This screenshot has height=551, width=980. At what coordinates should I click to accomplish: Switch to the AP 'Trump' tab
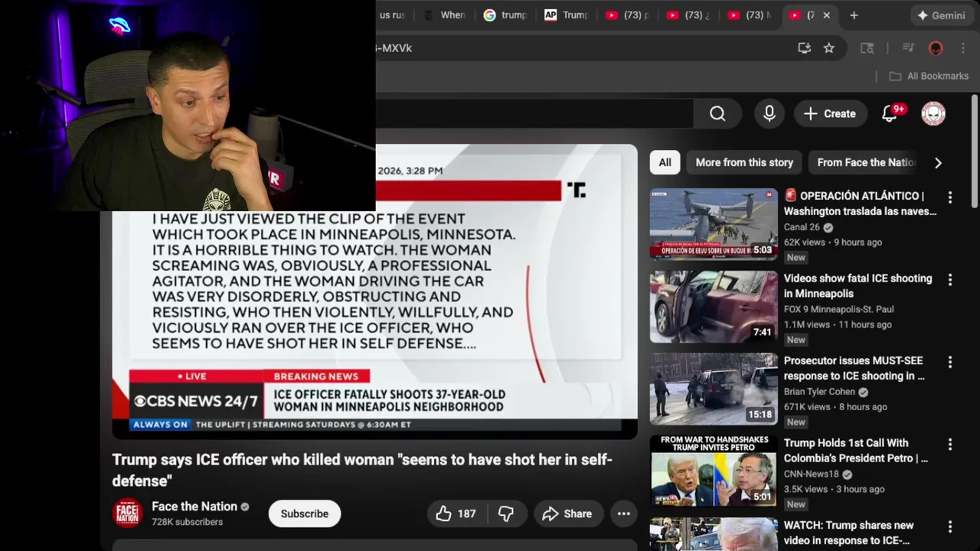click(x=567, y=15)
